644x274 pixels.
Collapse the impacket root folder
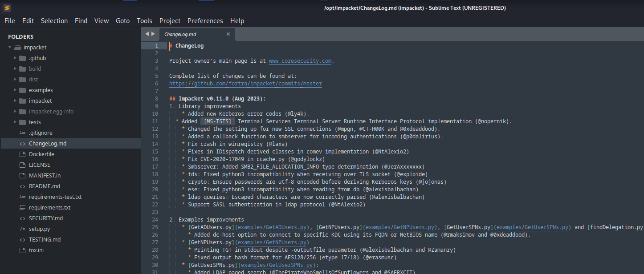(x=9, y=47)
